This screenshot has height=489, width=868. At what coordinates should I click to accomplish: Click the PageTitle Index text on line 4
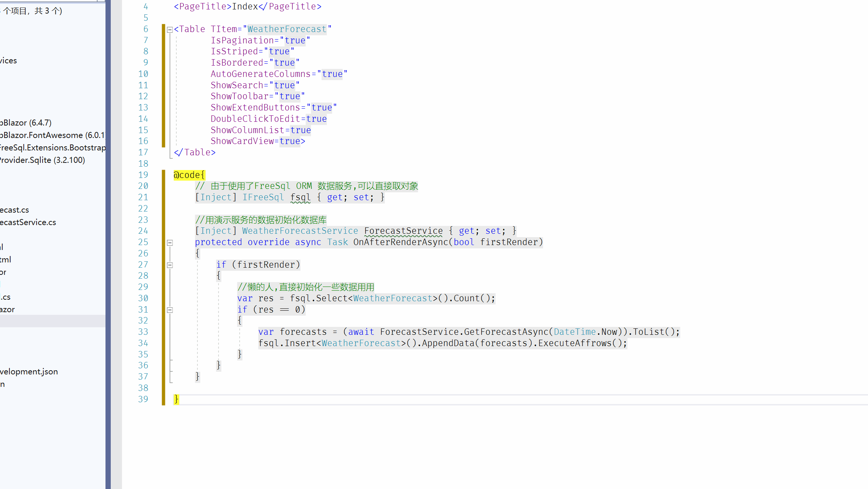point(245,6)
